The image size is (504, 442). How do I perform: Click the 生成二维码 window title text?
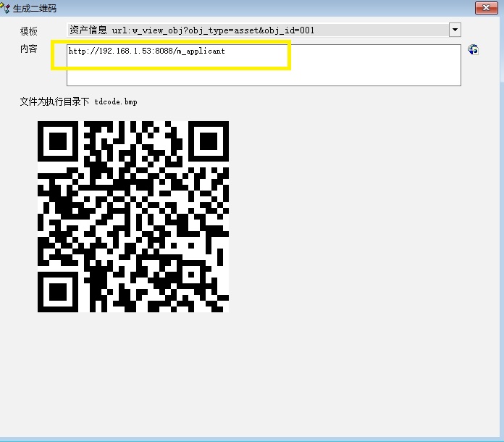(35, 8)
